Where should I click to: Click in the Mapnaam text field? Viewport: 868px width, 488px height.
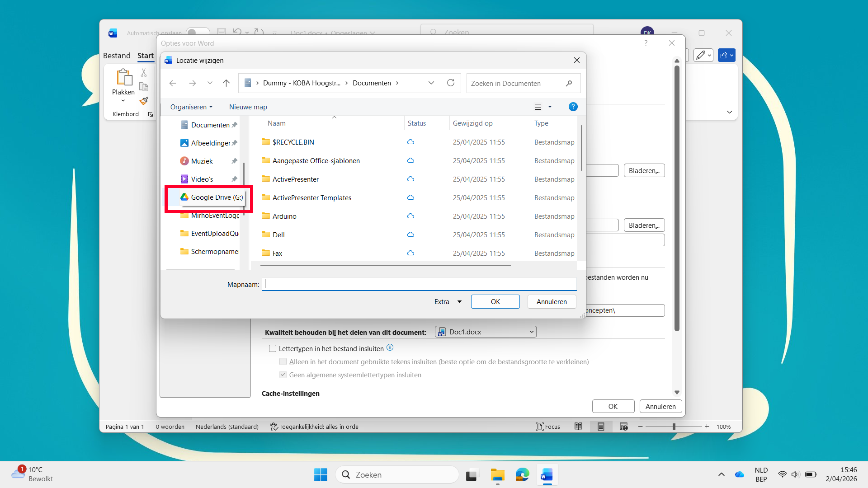pos(419,284)
